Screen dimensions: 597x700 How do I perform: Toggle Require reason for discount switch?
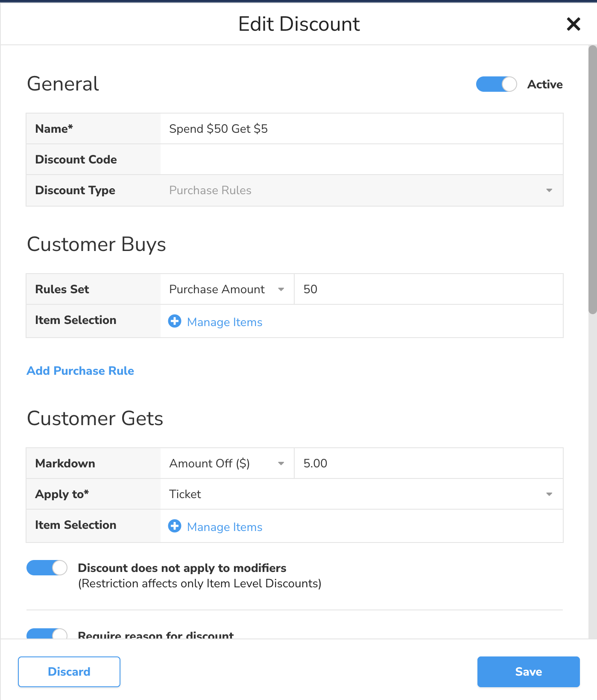click(x=47, y=634)
